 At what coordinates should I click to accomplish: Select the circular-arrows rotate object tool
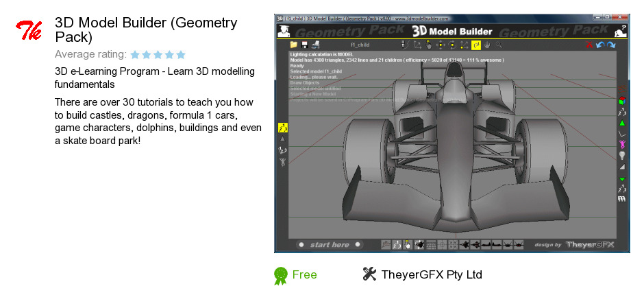tap(452, 45)
